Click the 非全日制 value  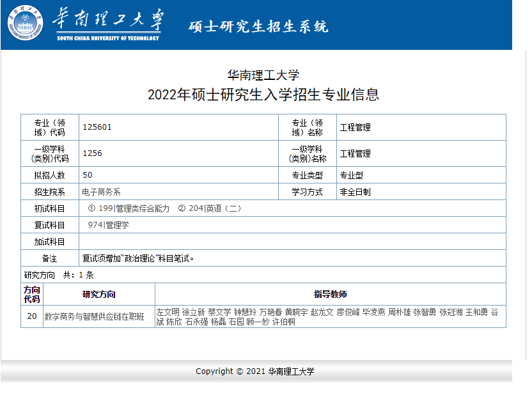[x=356, y=192]
